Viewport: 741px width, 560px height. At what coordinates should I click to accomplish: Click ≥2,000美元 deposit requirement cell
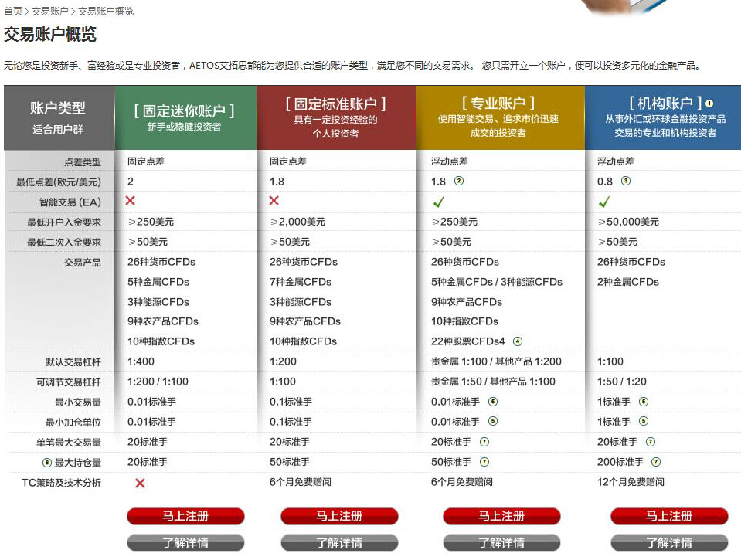[x=297, y=222]
